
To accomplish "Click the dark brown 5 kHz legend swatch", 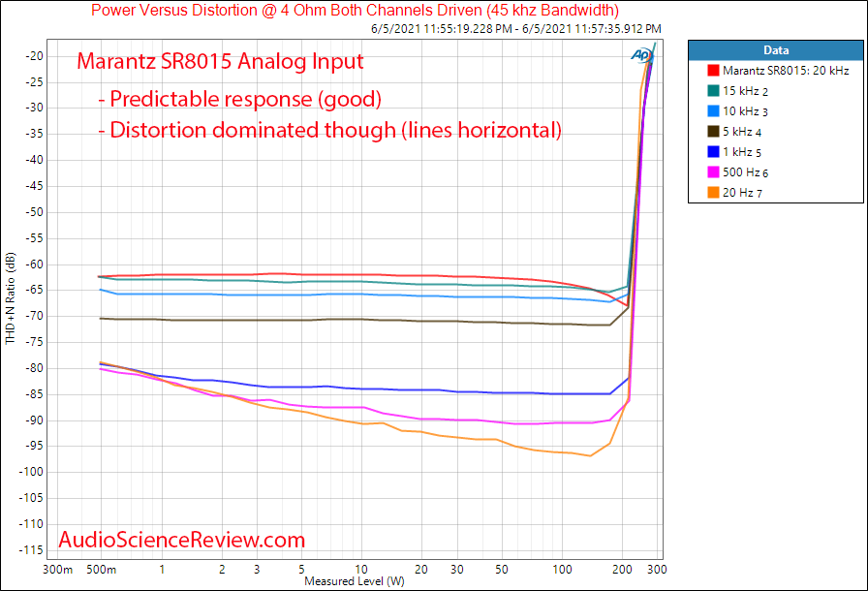I will point(713,132).
